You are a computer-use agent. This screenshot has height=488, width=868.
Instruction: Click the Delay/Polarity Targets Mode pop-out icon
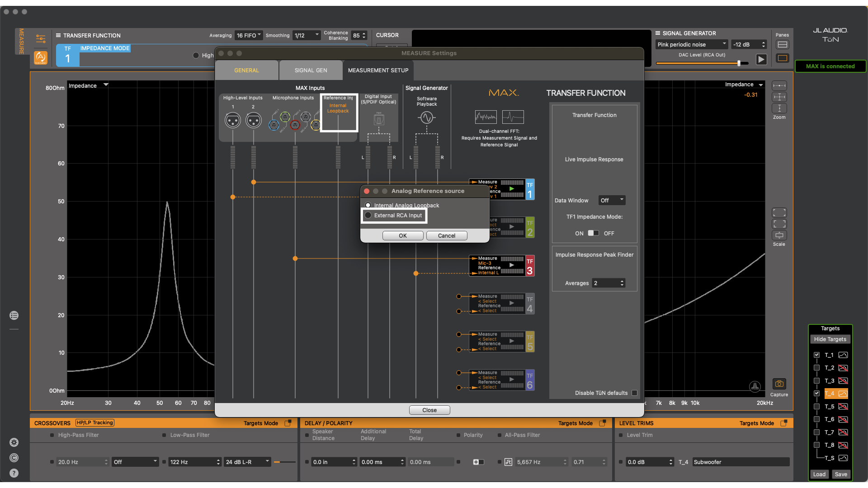click(602, 423)
